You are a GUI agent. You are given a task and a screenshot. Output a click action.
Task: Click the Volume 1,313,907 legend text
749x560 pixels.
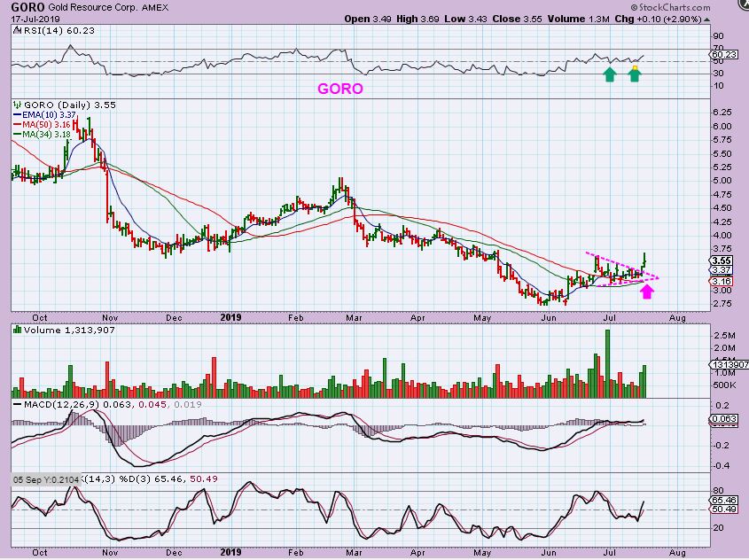[x=69, y=330]
